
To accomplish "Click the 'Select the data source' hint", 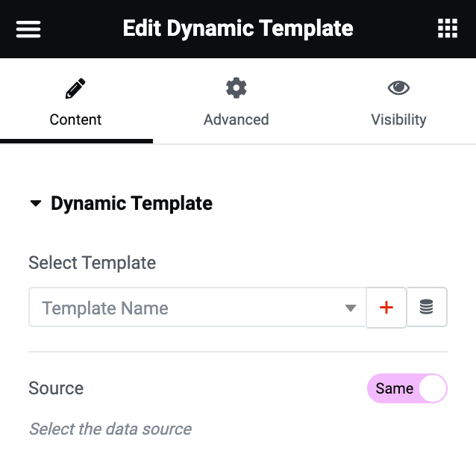I will coord(110,429).
